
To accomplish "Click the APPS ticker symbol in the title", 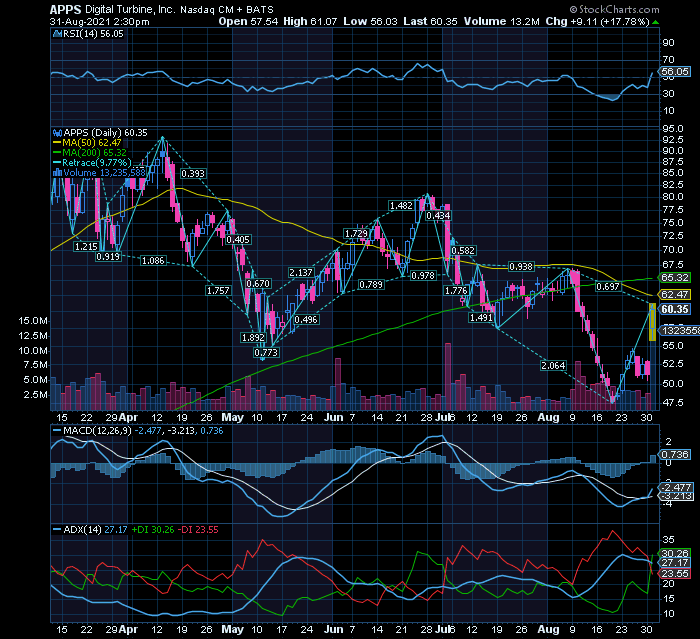I will [x=65, y=9].
